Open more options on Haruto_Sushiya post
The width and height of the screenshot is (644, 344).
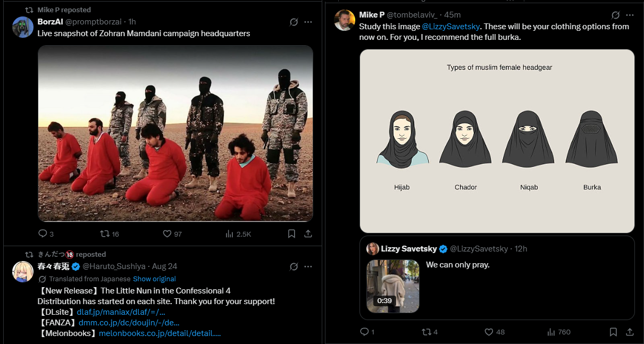point(308,266)
